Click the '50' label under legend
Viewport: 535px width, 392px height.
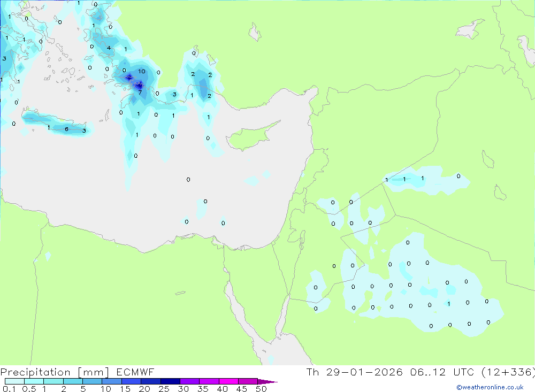click(x=261, y=389)
